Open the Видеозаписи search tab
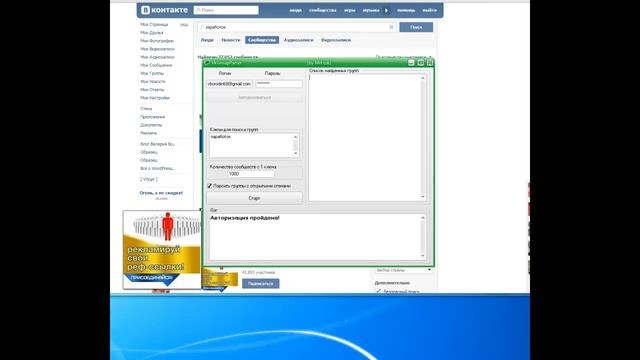Viewport: 640px width, 360px height. coord(336,40)
